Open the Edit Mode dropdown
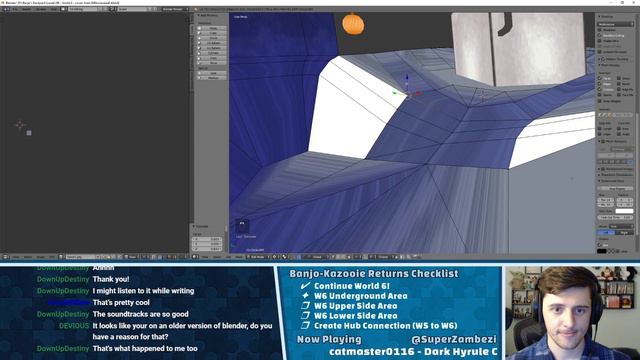640x360 pixels. point(257,257)
